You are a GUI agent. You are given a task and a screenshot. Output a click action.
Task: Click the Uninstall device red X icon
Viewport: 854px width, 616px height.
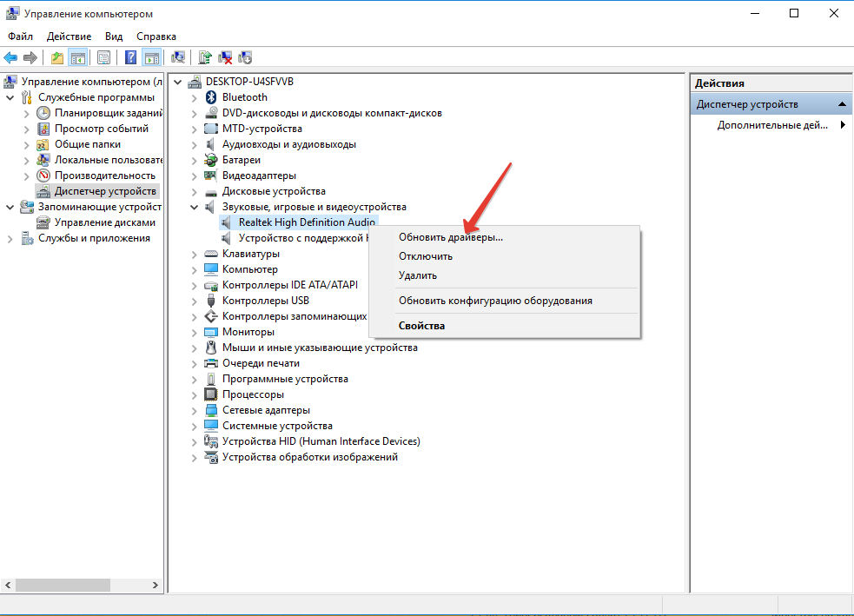tap(225, 57)
